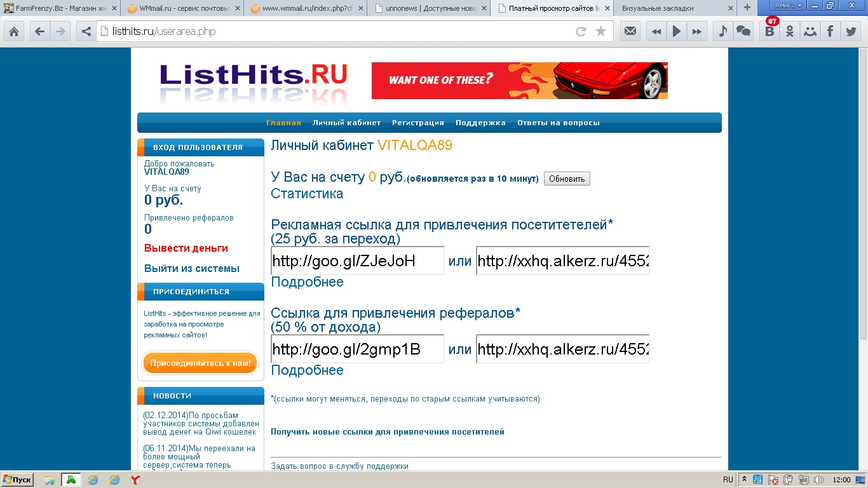Screen dimensions: 868x488
Task: Switch to the Amigo browser taskbar button
Action: (x=71, y=480)
